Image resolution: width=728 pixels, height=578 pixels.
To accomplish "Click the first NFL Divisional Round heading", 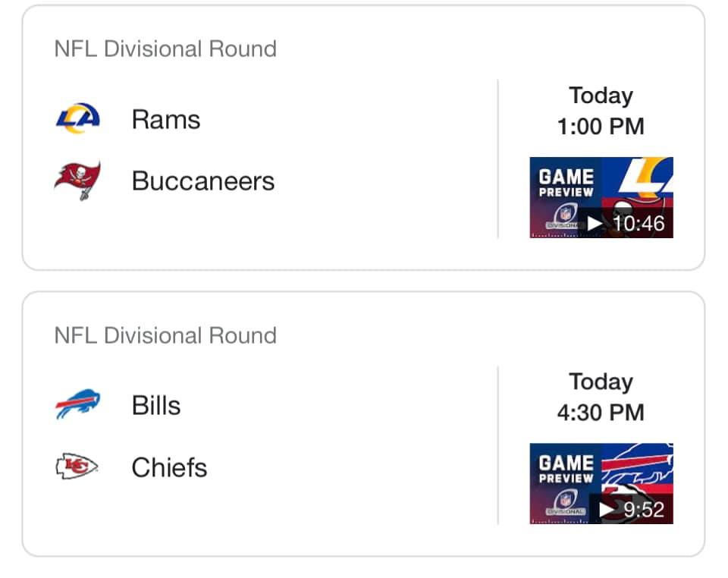I will click(x=165, y=49).
